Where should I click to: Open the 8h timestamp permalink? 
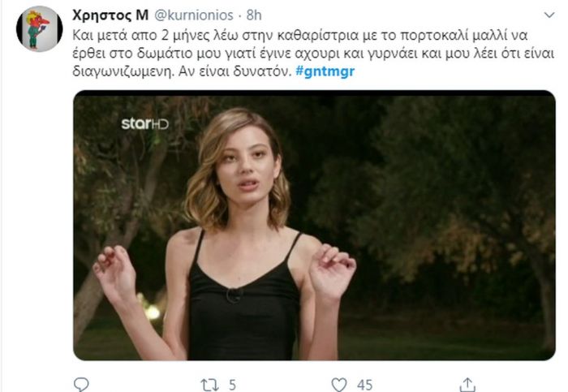[x=254, y=15]
